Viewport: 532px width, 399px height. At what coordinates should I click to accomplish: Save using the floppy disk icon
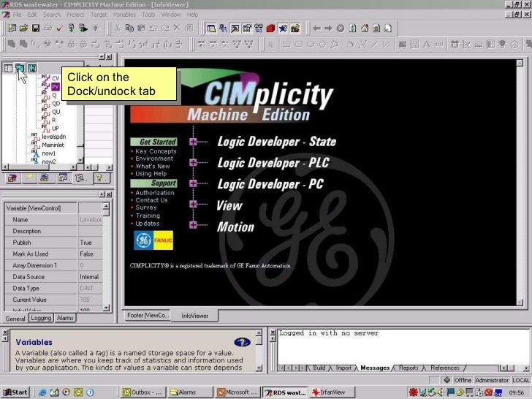point(36,28)
